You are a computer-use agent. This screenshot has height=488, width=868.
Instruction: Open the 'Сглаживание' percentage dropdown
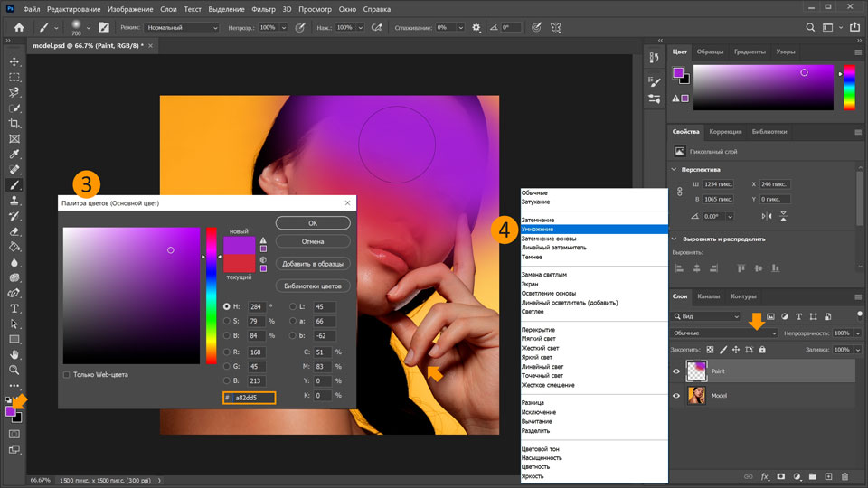point(460,28)
